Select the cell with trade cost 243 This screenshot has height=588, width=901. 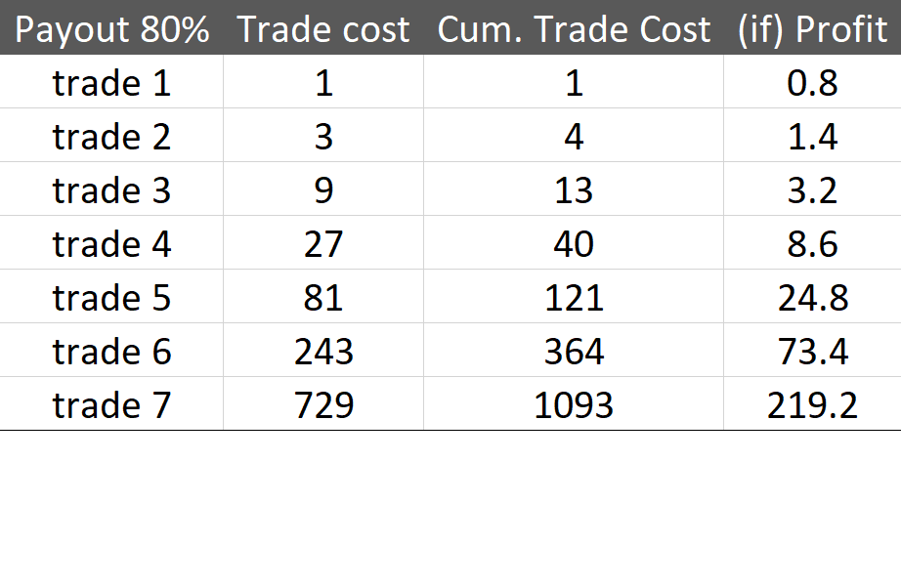coord(323,351)
